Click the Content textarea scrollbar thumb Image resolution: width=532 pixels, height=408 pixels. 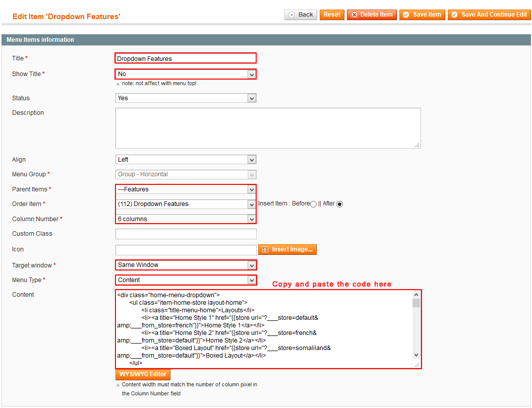417,303
